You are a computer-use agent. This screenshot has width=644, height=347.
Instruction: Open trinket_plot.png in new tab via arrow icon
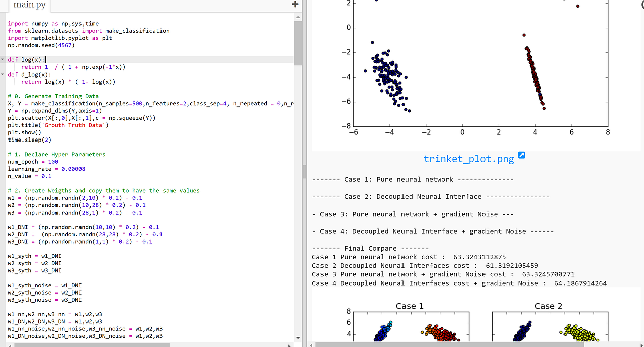pos(521,156)
